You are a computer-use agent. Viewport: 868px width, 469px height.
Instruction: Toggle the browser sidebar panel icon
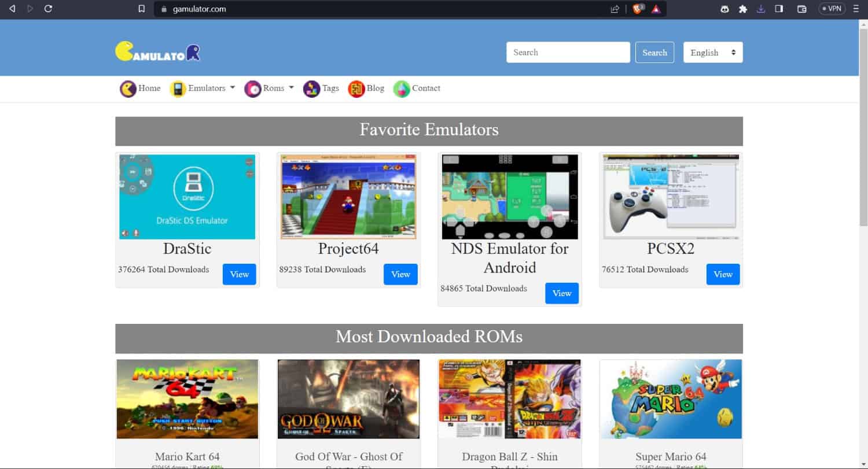[779, 9]
